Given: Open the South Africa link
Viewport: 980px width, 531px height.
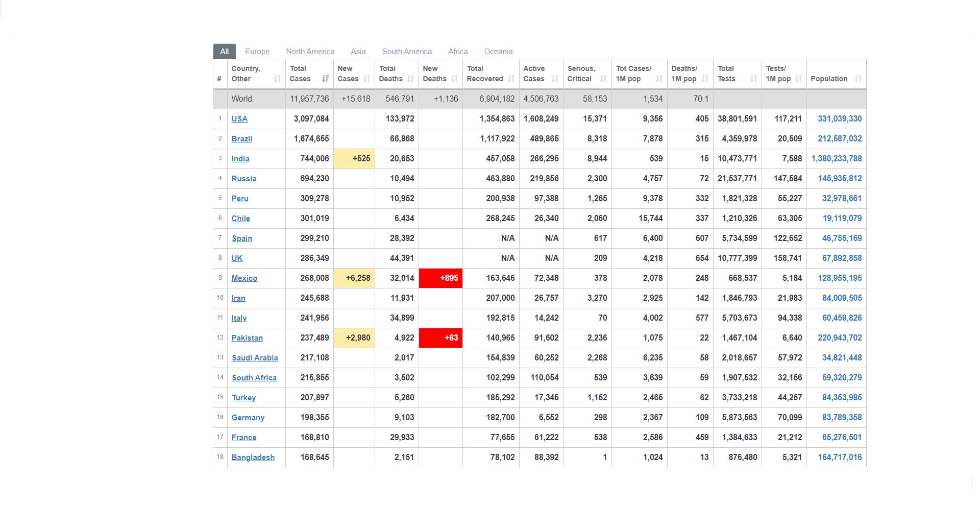Looking at the screenshot, I should [x=254, y=378].
